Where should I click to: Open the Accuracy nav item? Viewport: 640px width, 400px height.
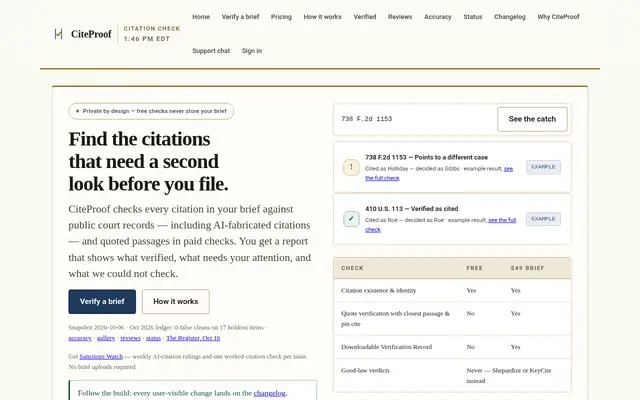pos(438,17)
